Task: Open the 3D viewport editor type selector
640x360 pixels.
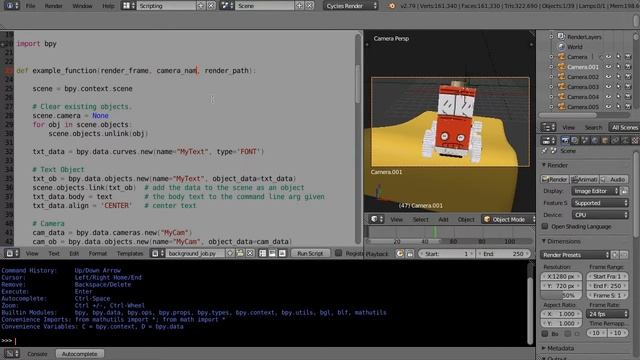Action: pyautogui.click(x=376, y=219)
